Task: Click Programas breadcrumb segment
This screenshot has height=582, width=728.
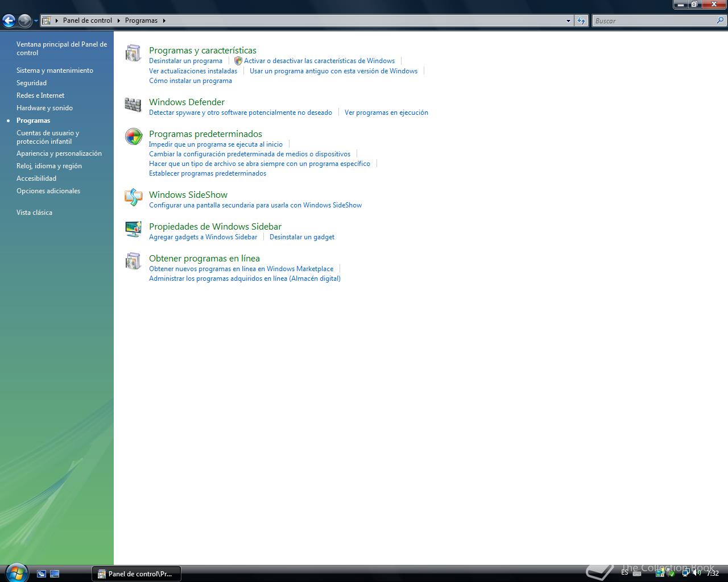Action: pos(141,20)
